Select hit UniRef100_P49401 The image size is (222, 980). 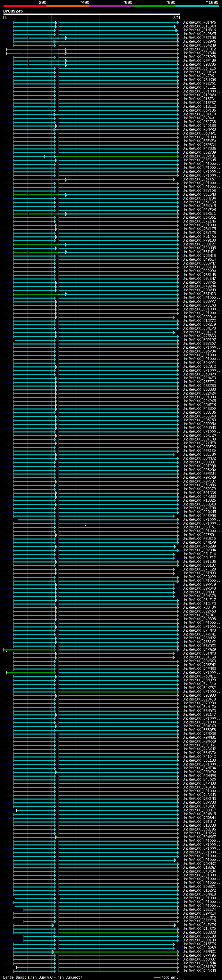pos(199,118)
